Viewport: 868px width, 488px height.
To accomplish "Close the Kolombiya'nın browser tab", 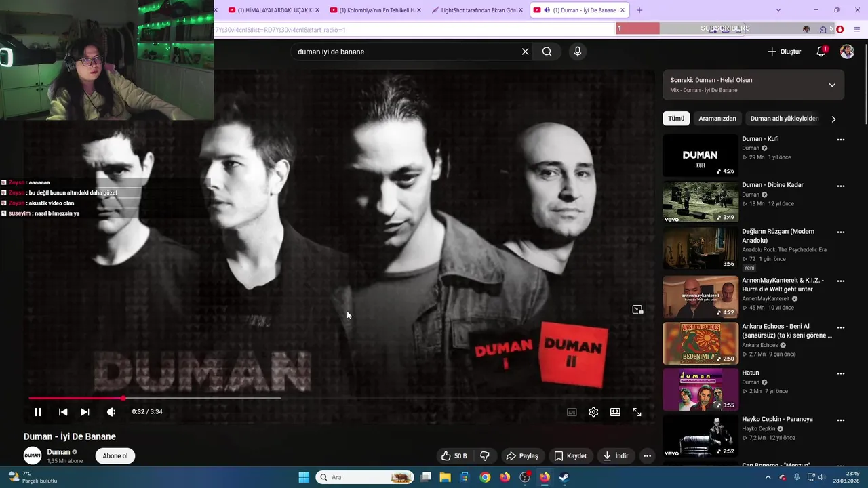I will coord(418,10).
